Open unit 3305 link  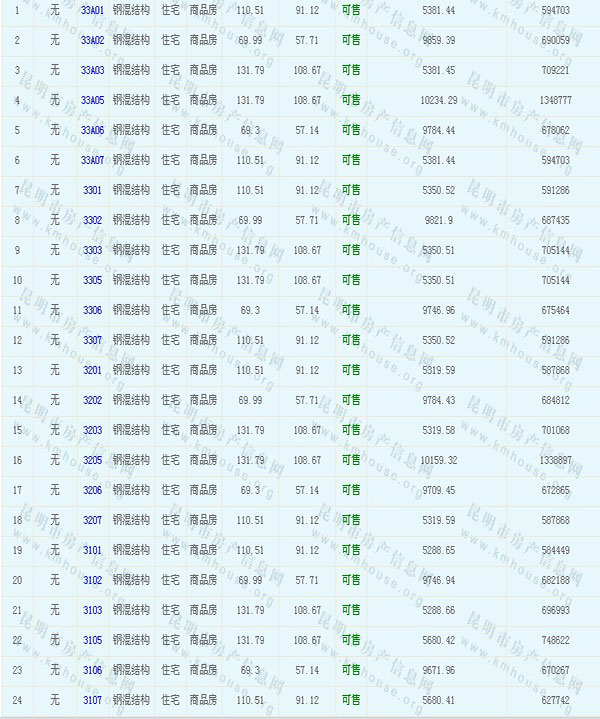coord(92,280)
